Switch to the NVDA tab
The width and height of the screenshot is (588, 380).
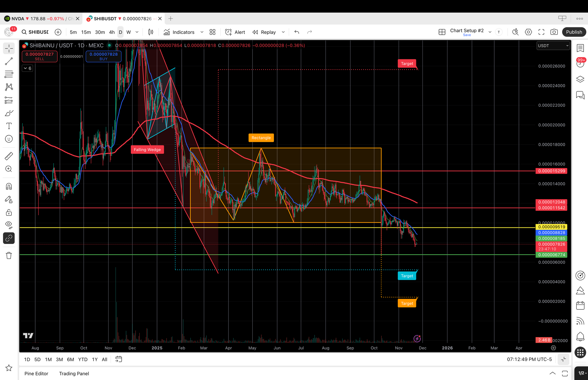38,19
